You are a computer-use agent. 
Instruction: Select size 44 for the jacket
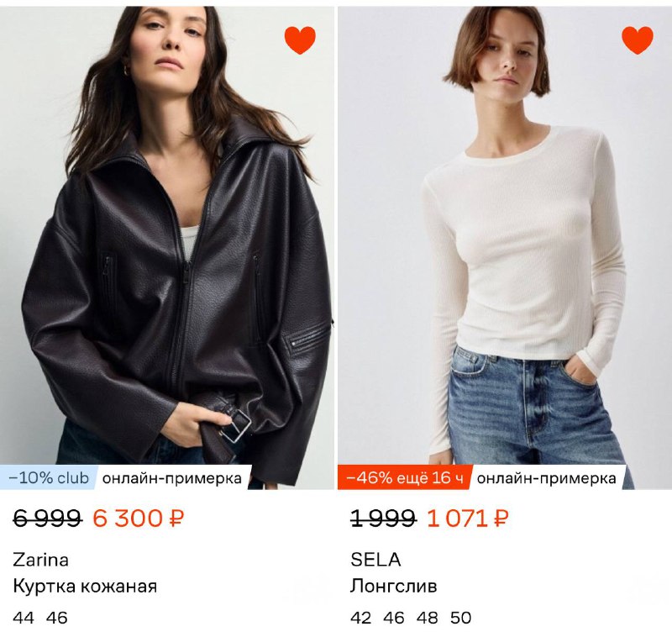24,618
